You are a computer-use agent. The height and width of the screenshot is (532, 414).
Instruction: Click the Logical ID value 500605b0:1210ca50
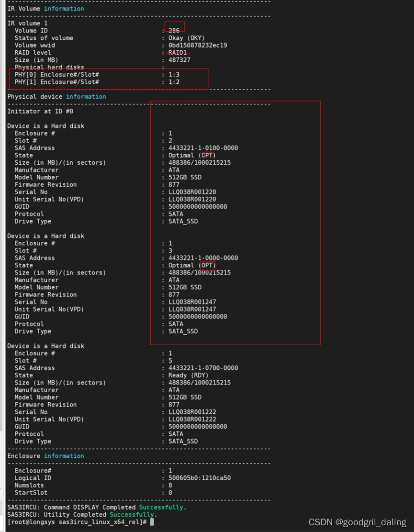point(201,477)
